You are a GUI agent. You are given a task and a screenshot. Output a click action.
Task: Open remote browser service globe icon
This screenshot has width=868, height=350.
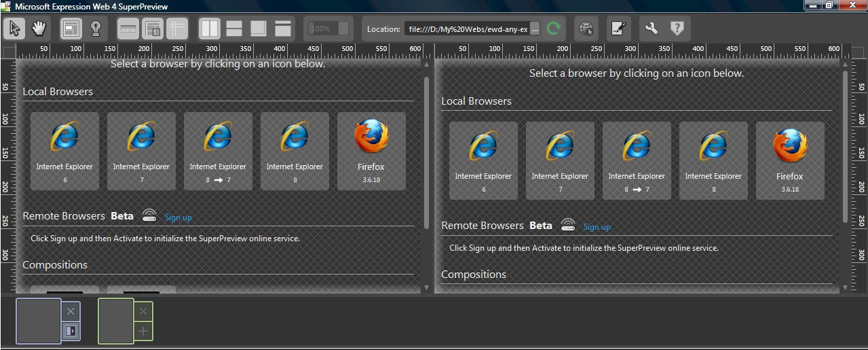pyautogui.click(x=587, y=29)
